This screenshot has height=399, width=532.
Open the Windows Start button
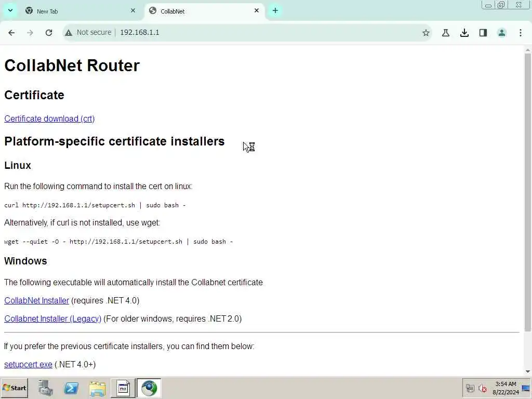[14, 388]
